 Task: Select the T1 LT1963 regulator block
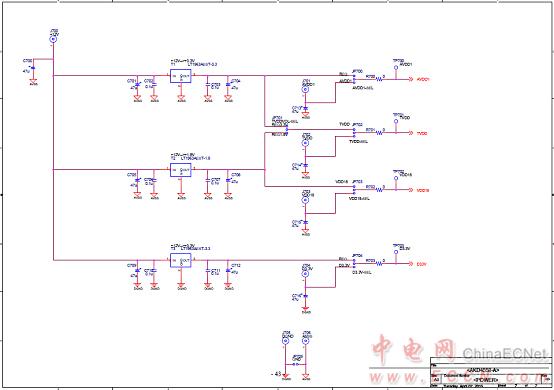181,76
